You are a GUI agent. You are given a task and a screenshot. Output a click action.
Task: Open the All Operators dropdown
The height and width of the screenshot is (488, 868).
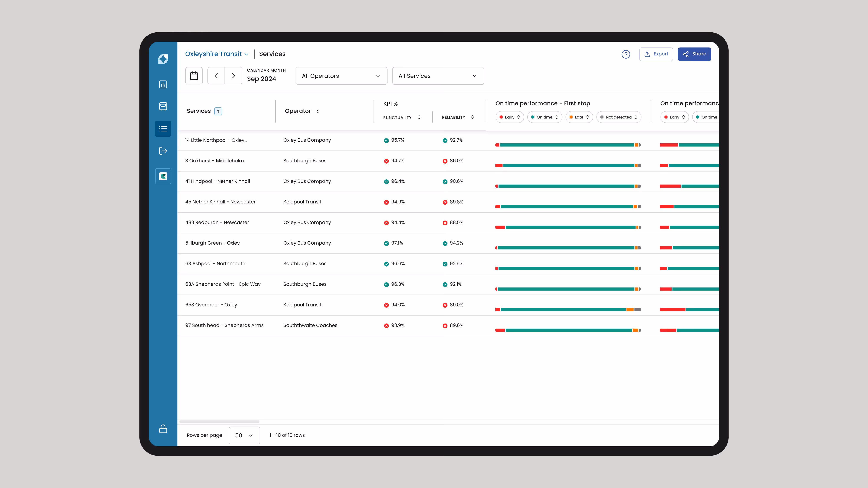click(x=341, y=75)
